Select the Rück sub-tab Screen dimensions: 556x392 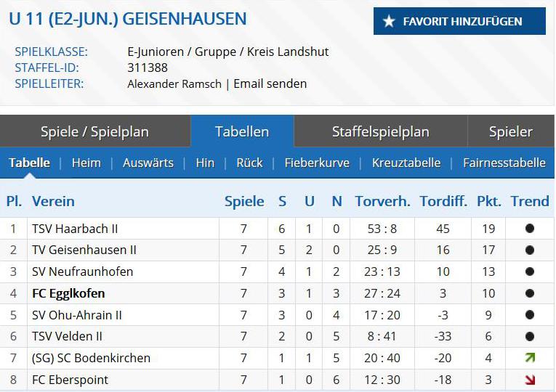pos(249,163)
